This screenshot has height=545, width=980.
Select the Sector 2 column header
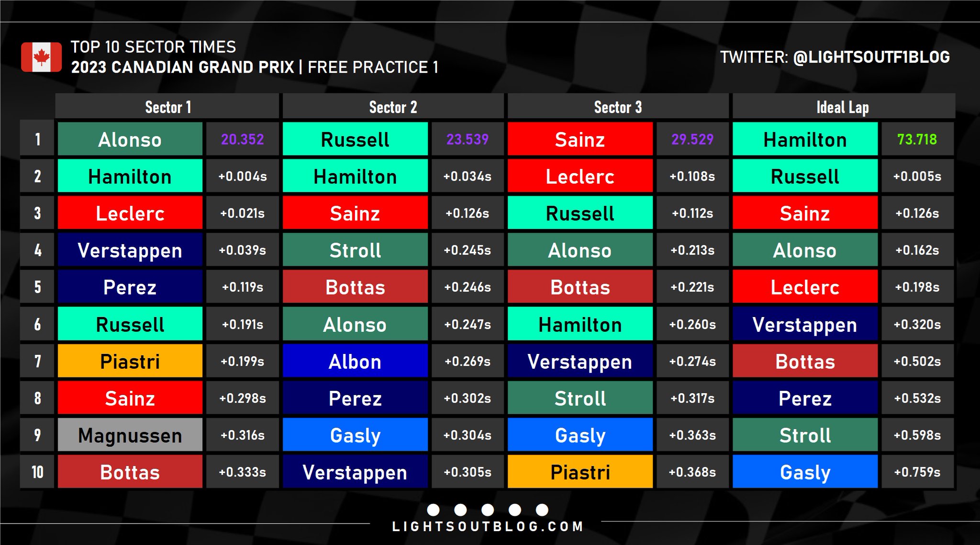pos(393,107)
